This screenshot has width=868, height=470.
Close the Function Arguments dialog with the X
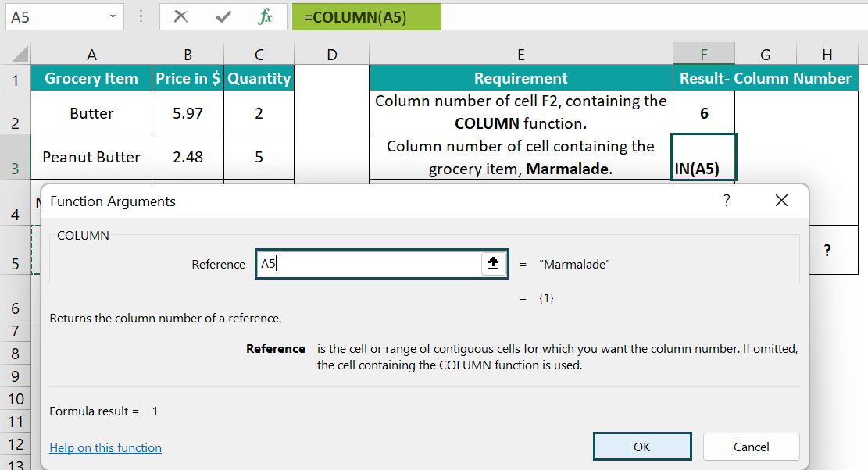[781, 200]
